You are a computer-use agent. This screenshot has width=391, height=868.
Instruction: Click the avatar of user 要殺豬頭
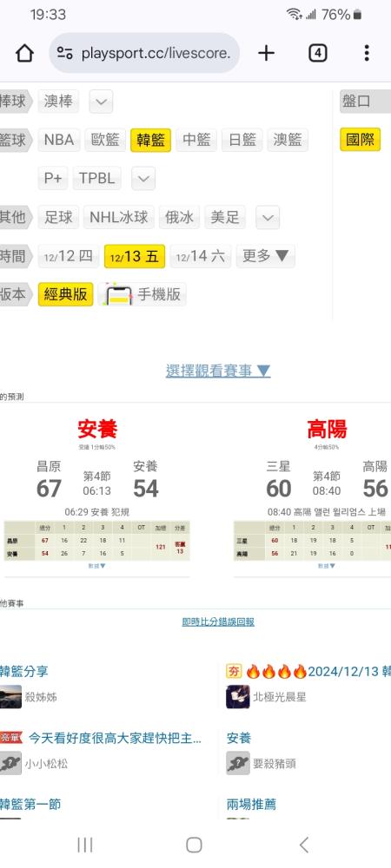click(x=238, y=763)
